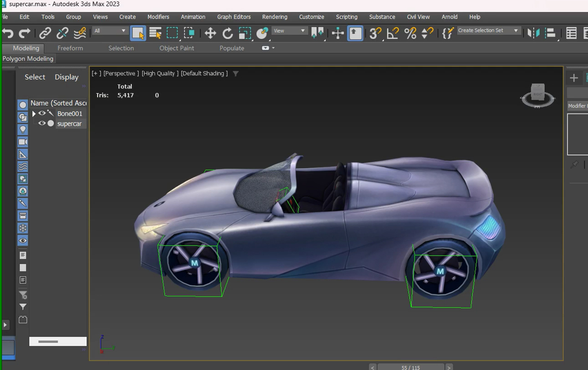Open the Edit menu
Viewport: 588px width, 370px height.
click(24, 17)
